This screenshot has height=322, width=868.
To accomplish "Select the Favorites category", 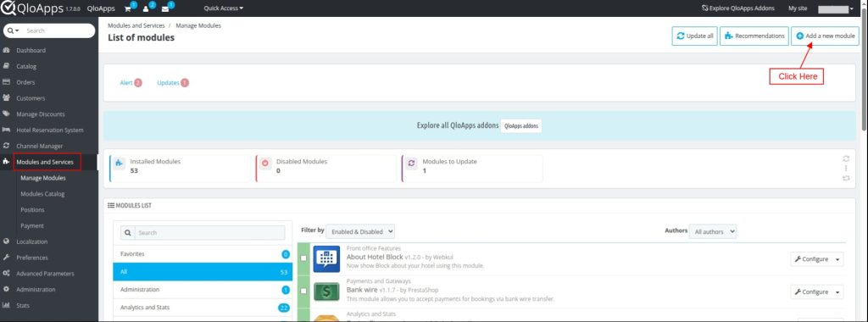I will pyautogui.click(x=203, y=254).
